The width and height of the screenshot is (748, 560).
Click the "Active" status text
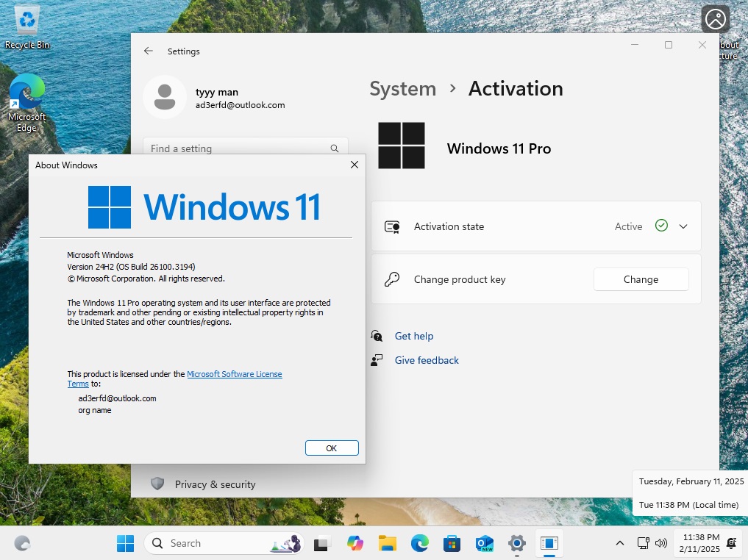pos(628,227)
